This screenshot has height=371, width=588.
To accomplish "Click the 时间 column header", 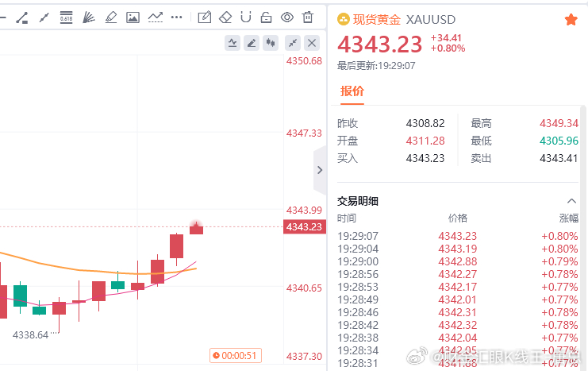I will click(347, 218).
